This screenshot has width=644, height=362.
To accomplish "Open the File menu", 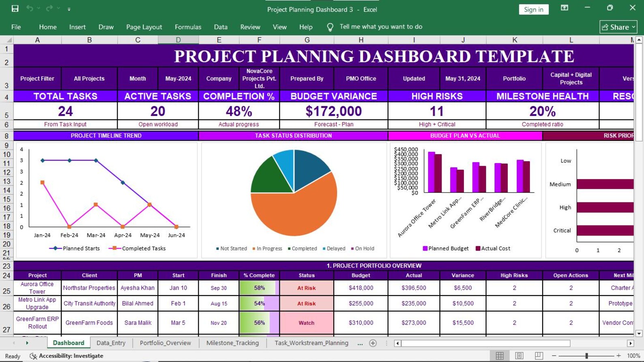I will pyautogui.click(x=16, y=27).
